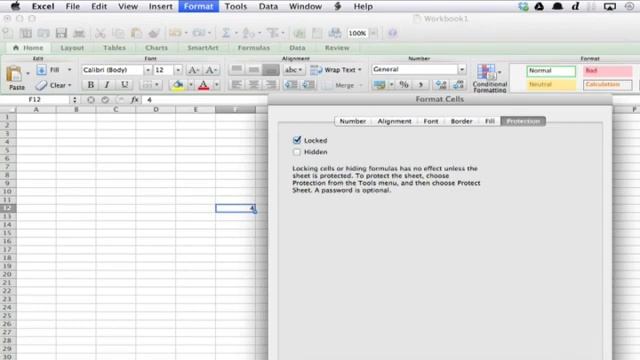Viewport: 640px width, 360px height.
Task: Apply Percent Style number format
Action: point(404,85)
